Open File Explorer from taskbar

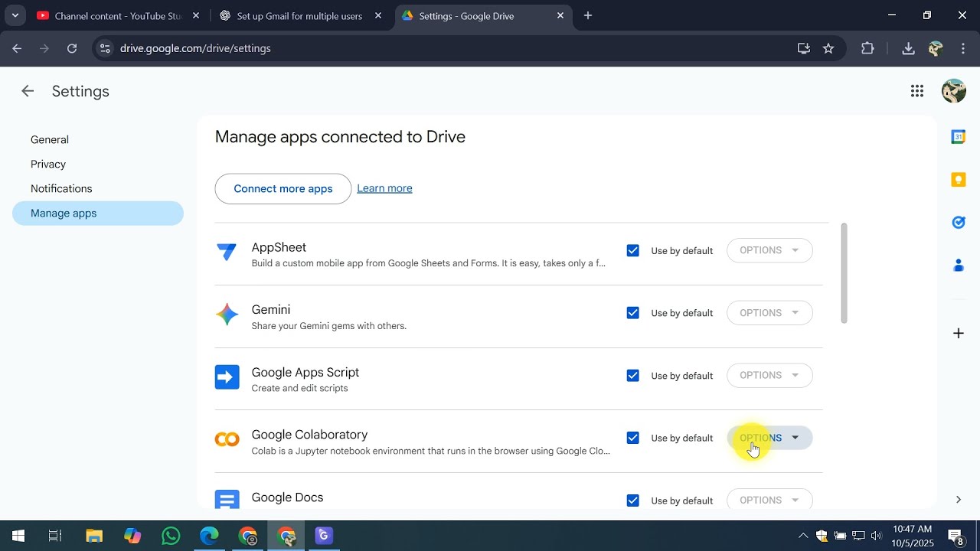pos(94,536)
